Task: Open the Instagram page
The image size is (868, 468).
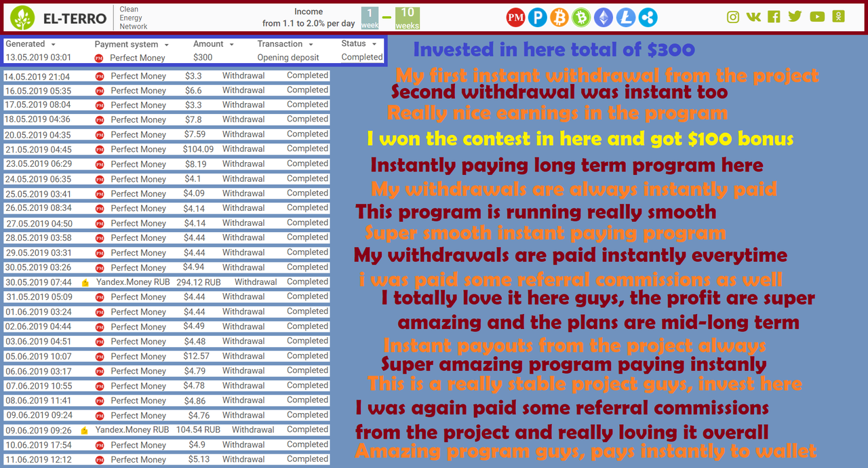Action: tap(733, 17)
